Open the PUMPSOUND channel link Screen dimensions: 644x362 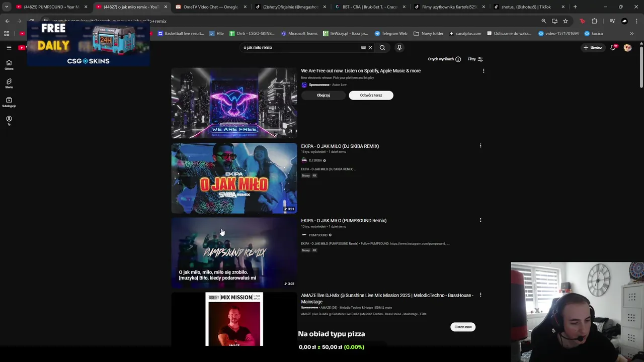tap(318, 235)
